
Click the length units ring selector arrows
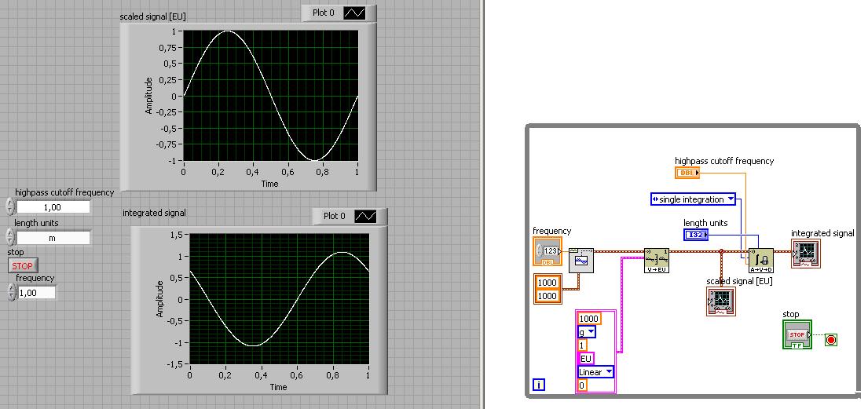tap(9, 237)
